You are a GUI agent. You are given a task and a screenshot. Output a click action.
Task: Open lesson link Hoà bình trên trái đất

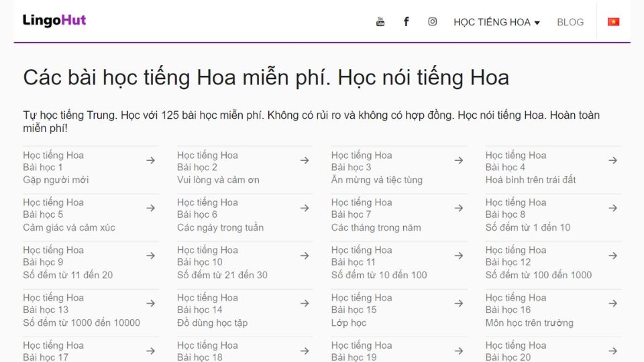click(x=531, y=180)
